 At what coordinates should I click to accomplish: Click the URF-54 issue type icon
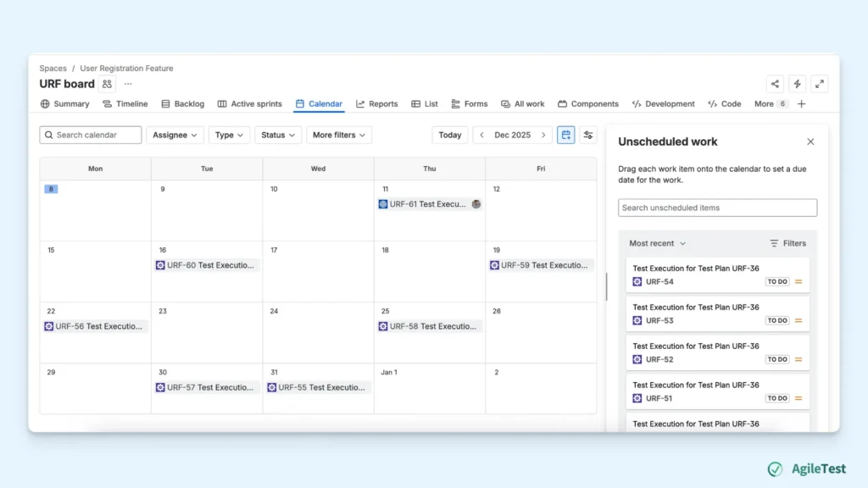pos(637,281)
